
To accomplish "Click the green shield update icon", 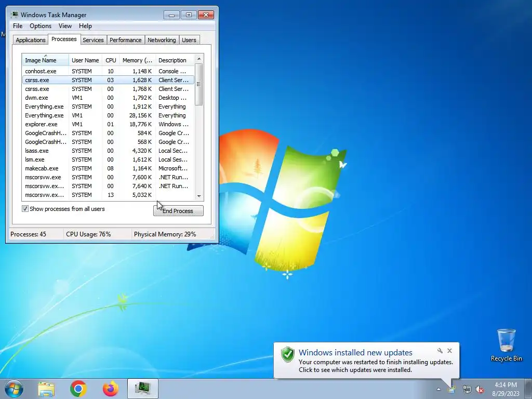I will [x=288, y=354].
